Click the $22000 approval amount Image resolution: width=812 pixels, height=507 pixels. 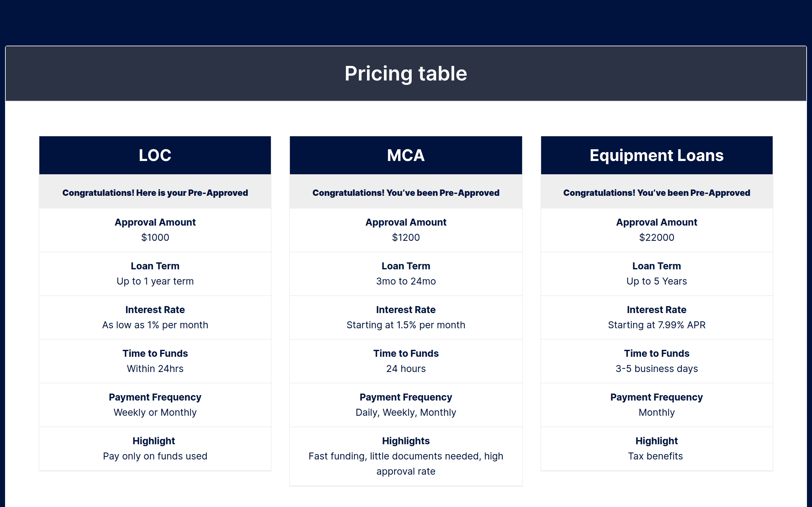point(657,237)
